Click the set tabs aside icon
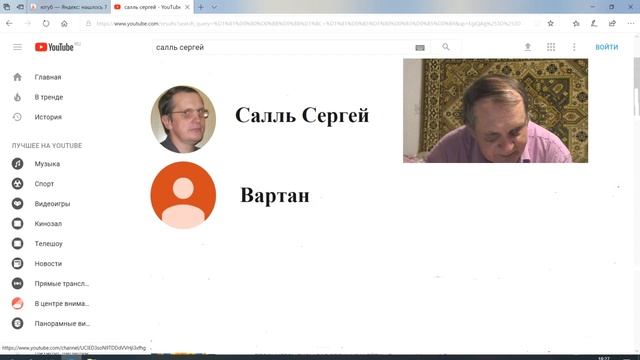Viewport: 640px width, 360px height. click(x=20, y=7)
